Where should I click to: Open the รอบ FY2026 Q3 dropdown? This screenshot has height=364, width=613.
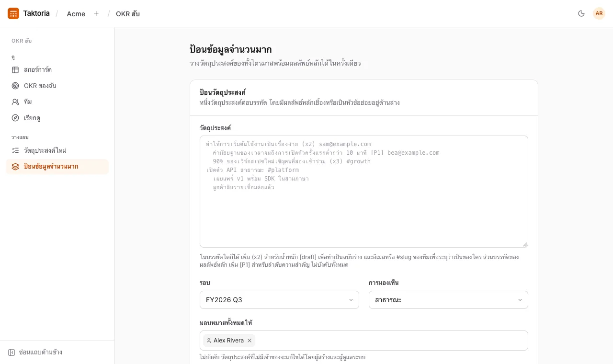click(x=279, y=300)
